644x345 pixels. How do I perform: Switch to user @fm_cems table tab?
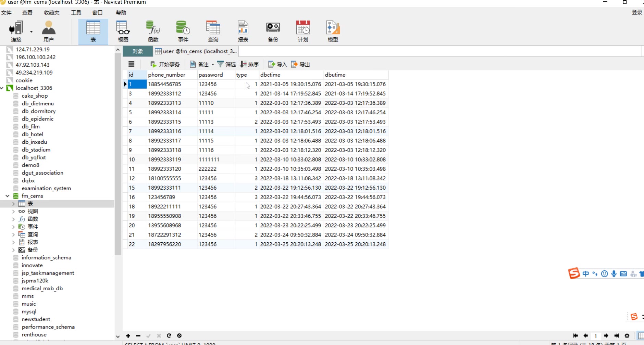click(196, 51)
